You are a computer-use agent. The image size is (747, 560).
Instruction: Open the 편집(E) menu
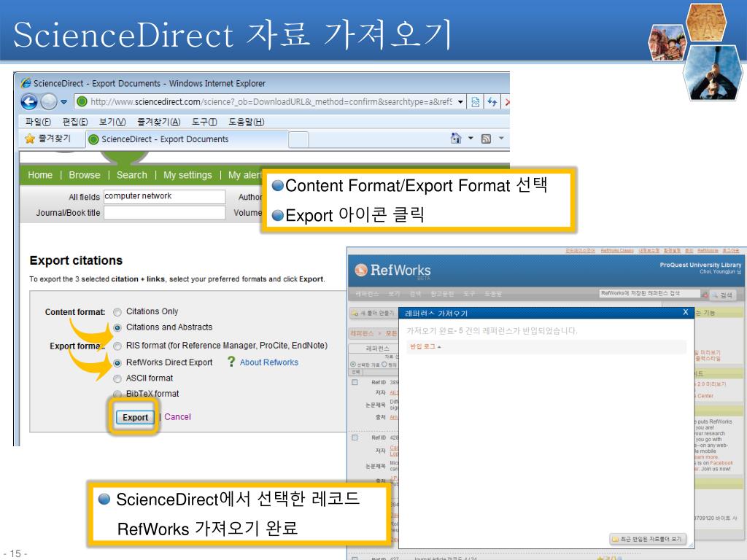(x=75, y=122)
